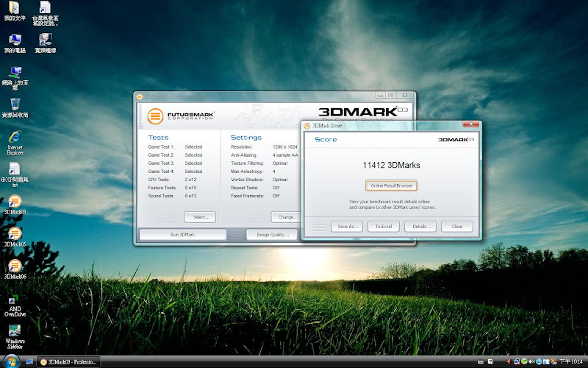This screenshot has width=588, height=368.
Task: Click the orange arrow tray icon
Action: [509, 361]
